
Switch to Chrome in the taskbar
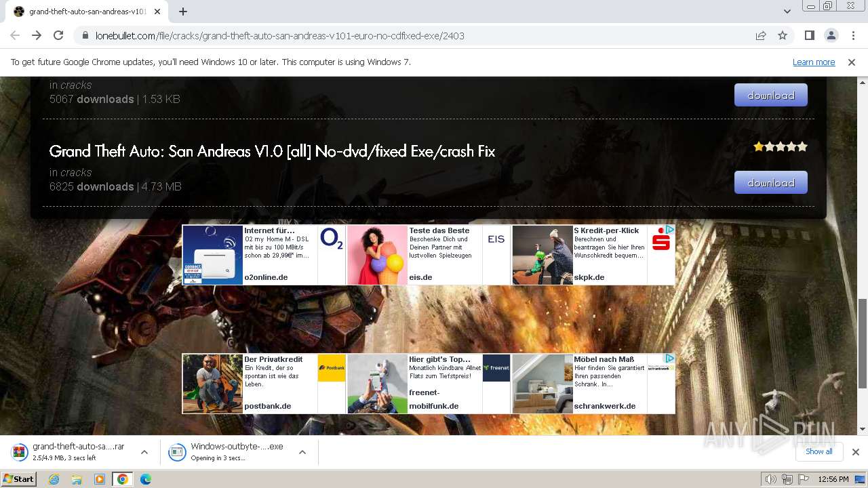[x=123, y=479]
